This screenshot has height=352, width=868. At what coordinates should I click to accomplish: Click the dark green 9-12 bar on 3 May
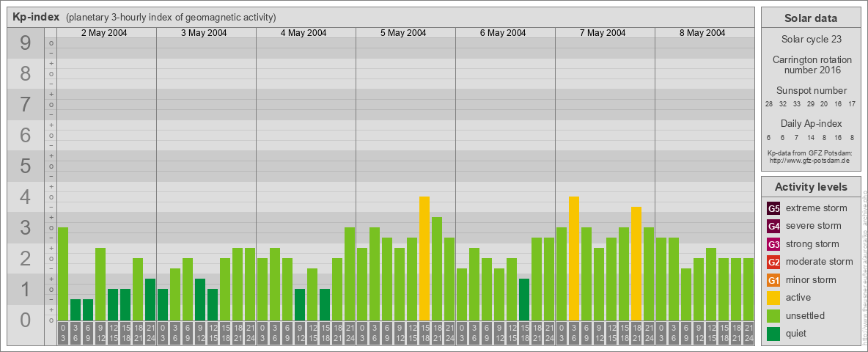(x=200, y=299)
